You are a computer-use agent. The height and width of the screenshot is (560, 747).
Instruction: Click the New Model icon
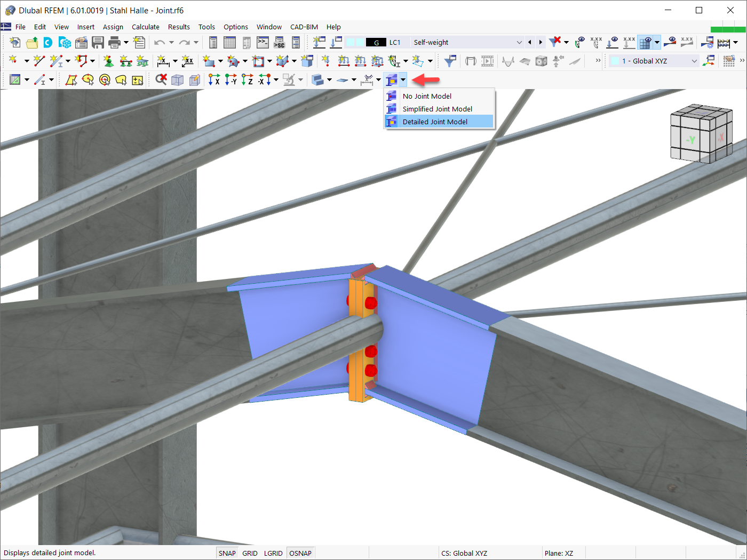14,42
